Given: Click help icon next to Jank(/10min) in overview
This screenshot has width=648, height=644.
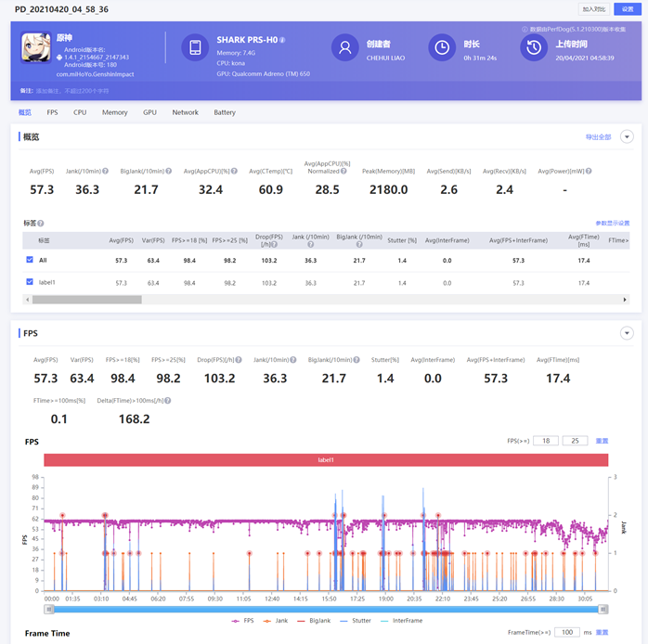Looking at the screenshot, I should [105, 171].
